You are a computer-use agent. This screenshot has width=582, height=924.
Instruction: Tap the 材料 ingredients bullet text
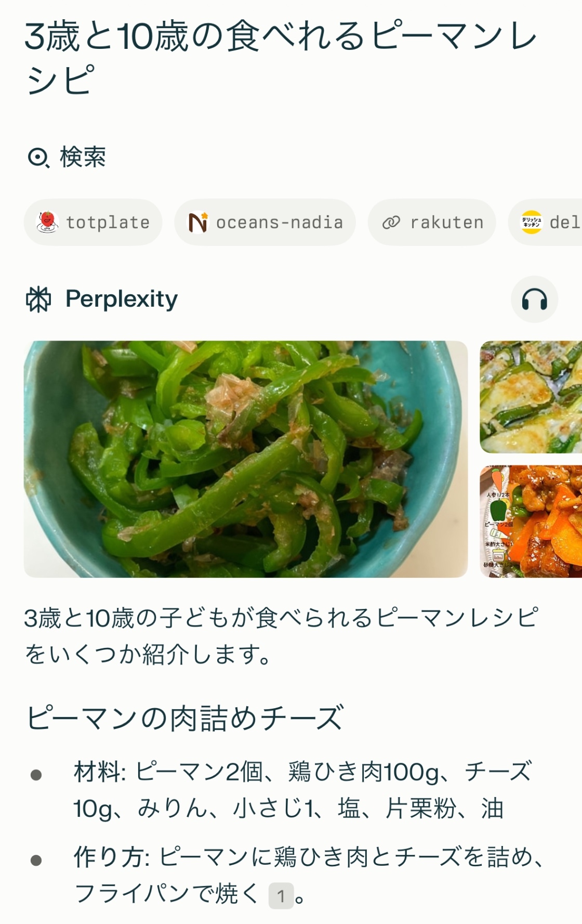click(303, 790)
